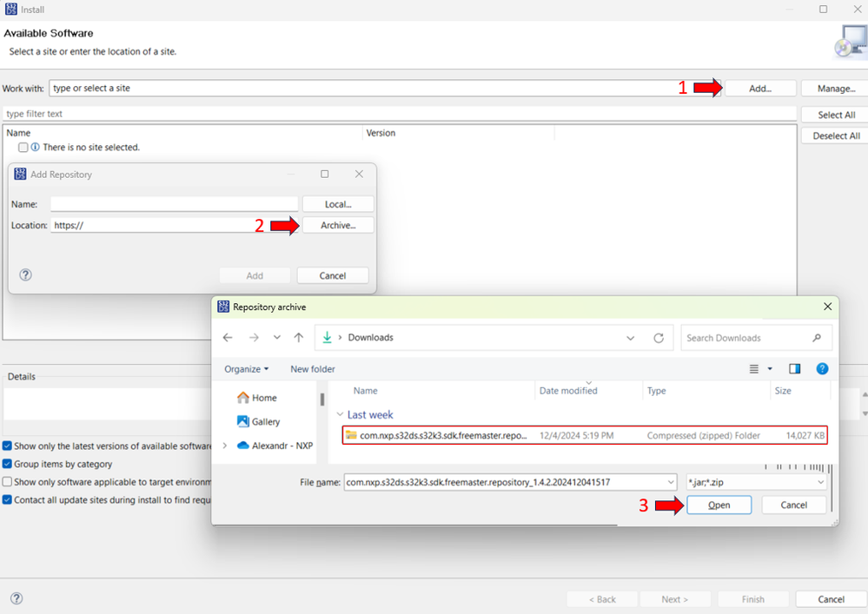Open the Organize menu
The width and height of the screenshot is (868, 614).
[247, 369]
